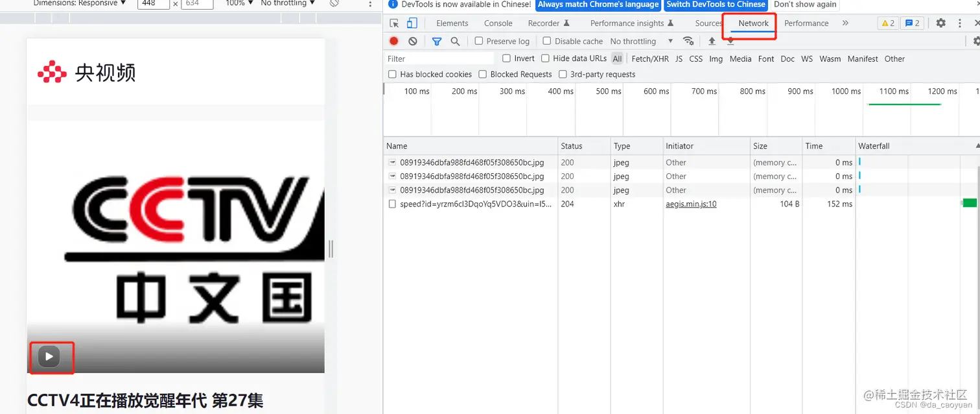Image resolution: width=980 pixels, height=414 pixels.
Task: Check the Invert filter checkbox
Action: (x=507, y=58)
